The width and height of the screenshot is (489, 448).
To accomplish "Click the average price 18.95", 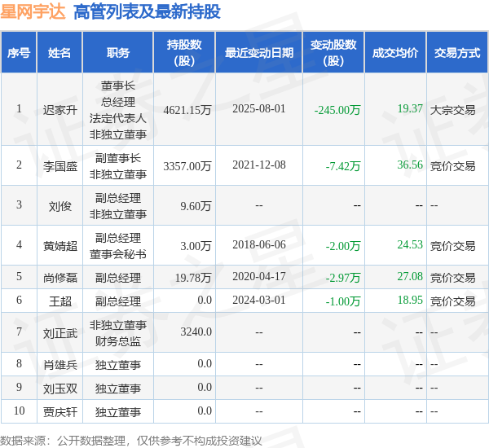I will 410,300.
